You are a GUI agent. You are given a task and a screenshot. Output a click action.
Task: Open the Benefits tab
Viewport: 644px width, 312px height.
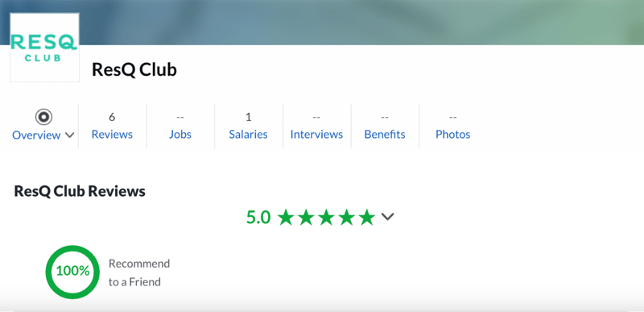click(385, 135)
